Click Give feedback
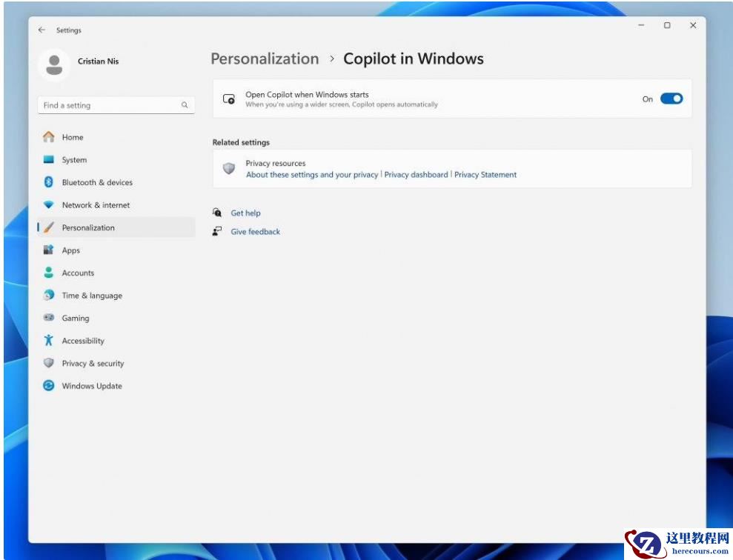 (x=256, y=231)
